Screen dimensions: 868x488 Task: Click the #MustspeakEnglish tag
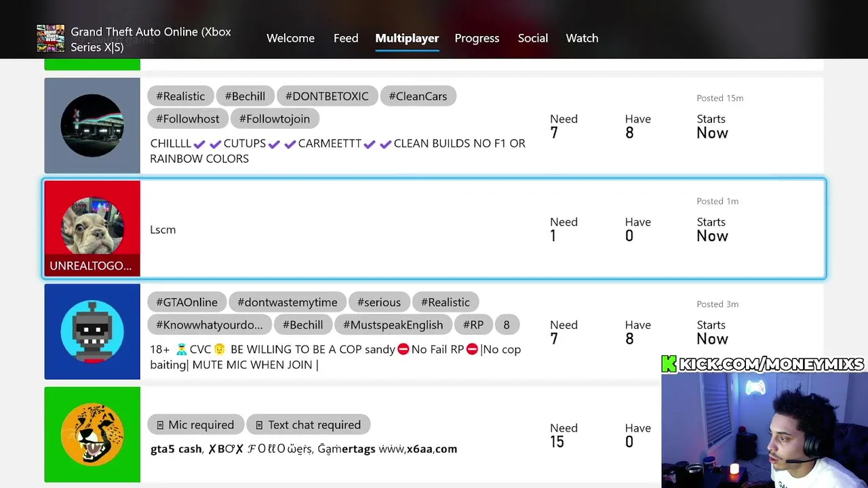point(393,325)
